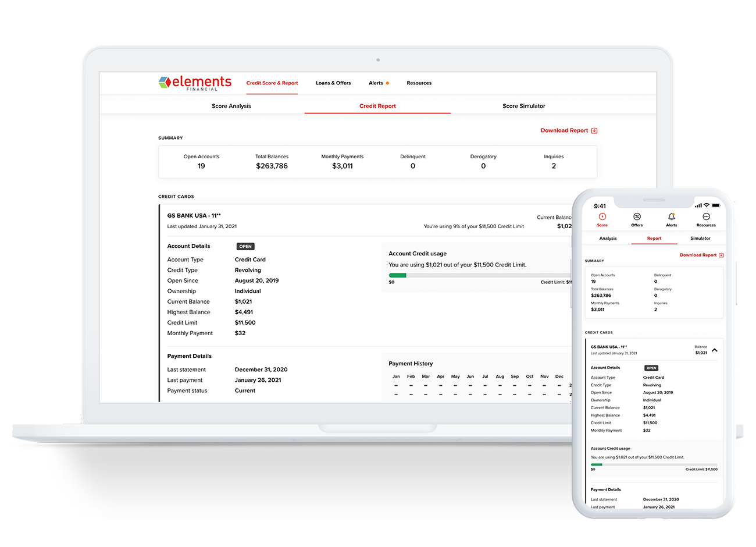The width and height of the screenshot is (756, 547).
Task: Tap the Resources ellipsis icon on phone
Action: point(706,217)
